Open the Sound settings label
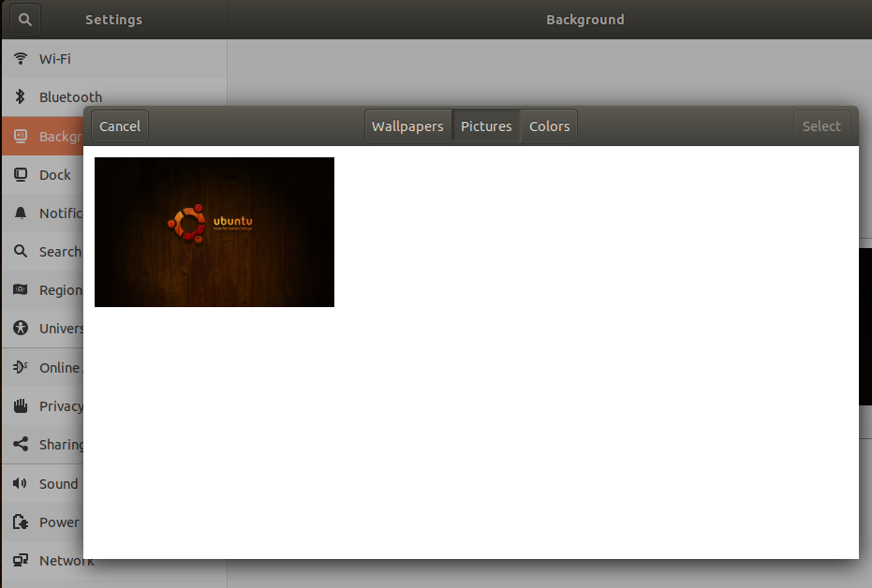This screenshot has height=588, width=872. [x=58, y=484]
